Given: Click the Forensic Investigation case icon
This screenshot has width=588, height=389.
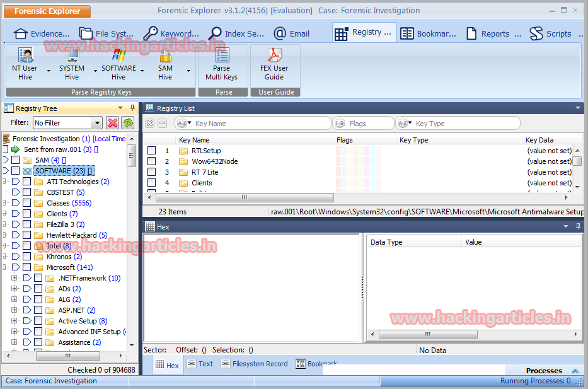Looking at the screenshot, I should (6, 139).
